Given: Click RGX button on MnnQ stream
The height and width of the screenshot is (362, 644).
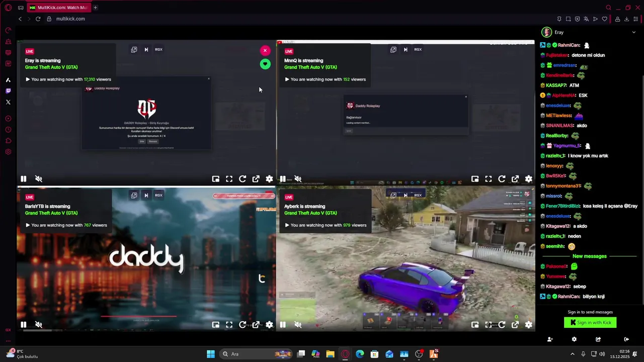Looking at the screenshot, I should click(418, 49).
